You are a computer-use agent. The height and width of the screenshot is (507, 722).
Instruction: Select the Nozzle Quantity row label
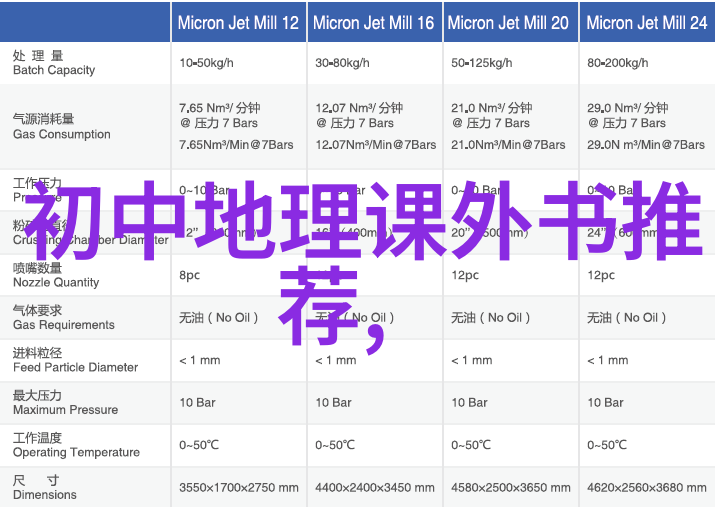[x=56, y=275]
